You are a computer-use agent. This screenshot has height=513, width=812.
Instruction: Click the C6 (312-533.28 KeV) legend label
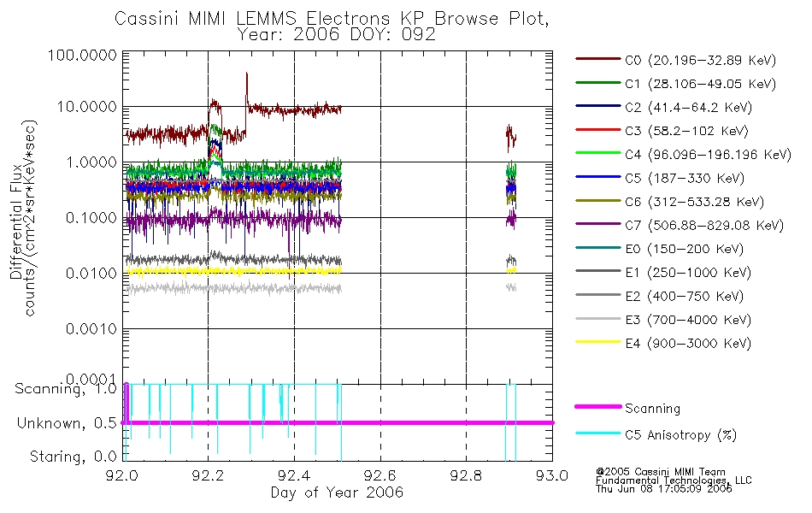(x=694, y=202)
